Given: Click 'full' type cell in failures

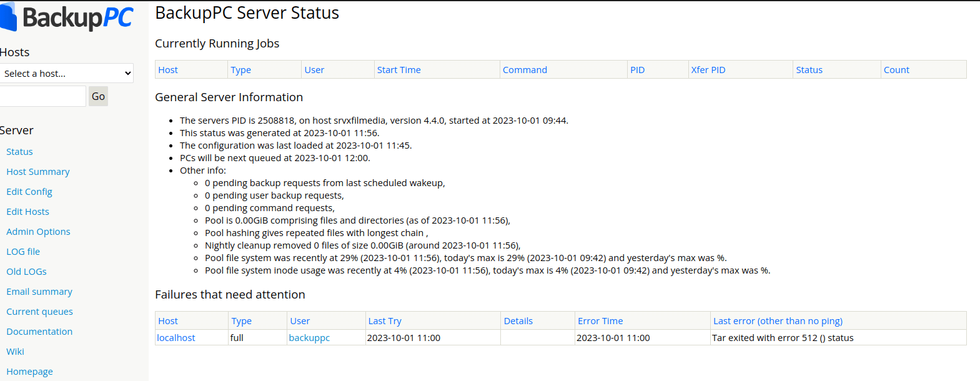Looking at the screenshot, I should [237, 338].
